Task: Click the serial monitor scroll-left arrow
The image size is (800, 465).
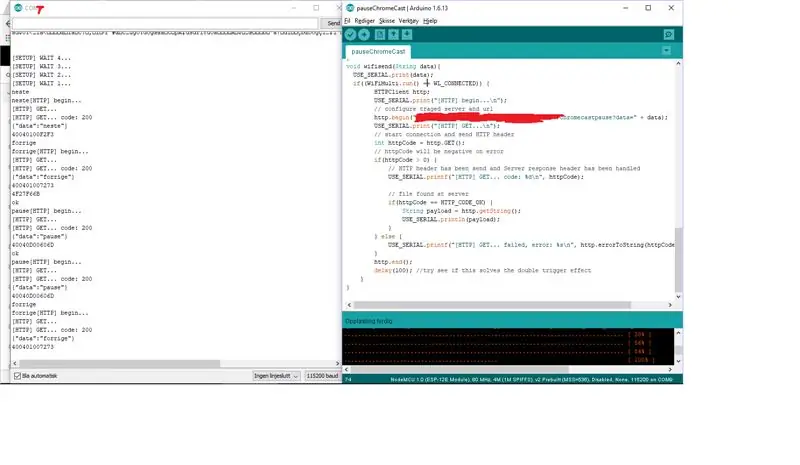Action: pos(15,363)
